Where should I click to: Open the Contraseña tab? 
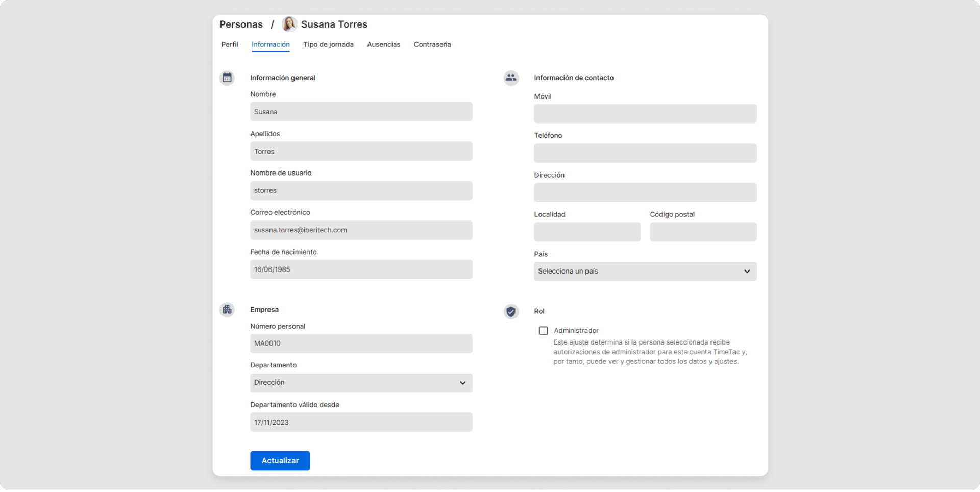click(x=432, y=44)
